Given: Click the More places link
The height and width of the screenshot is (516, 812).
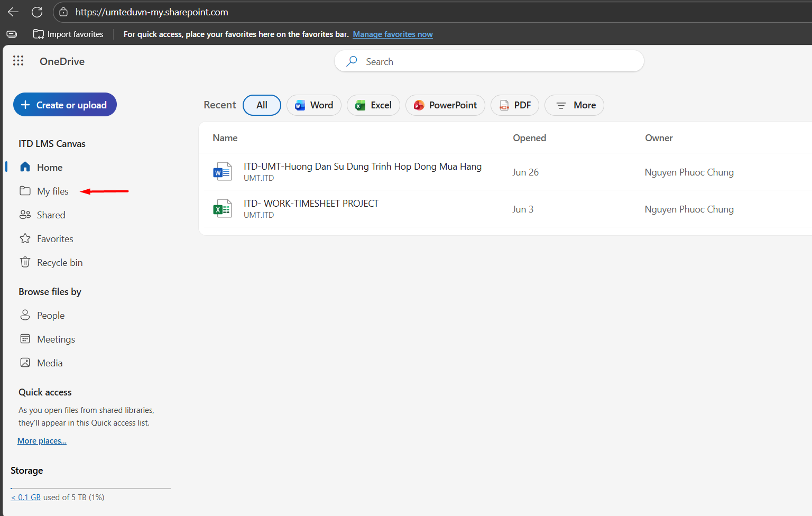Looking at the screenshot, I should [42, 441].
